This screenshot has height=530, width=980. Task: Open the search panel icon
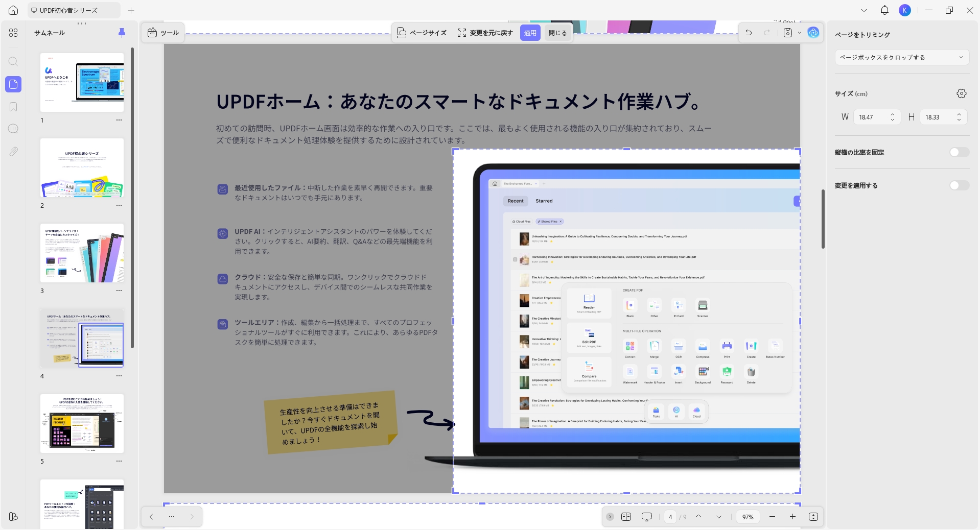pyautogui.click(x=13, y=62)
